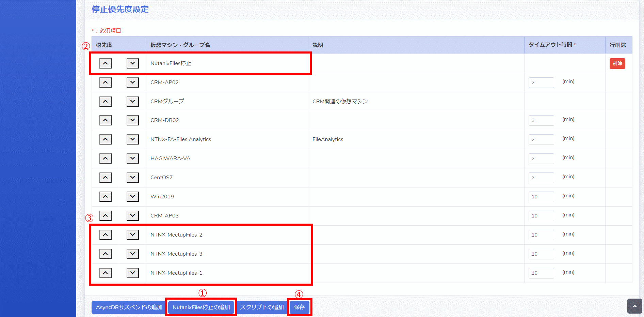Move CRM-AP03 up in the list
The height and width of the screenshot is (317, 644).
coord(106,216)
